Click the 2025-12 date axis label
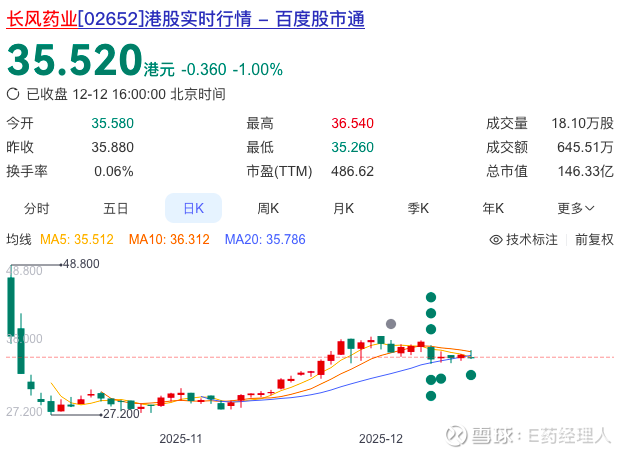This screenshot has width=630, height=455. (x=381, y=439)
